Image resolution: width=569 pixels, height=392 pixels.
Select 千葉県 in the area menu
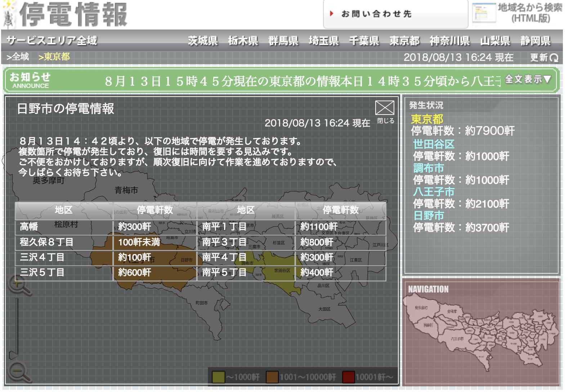tap(364, 41)
